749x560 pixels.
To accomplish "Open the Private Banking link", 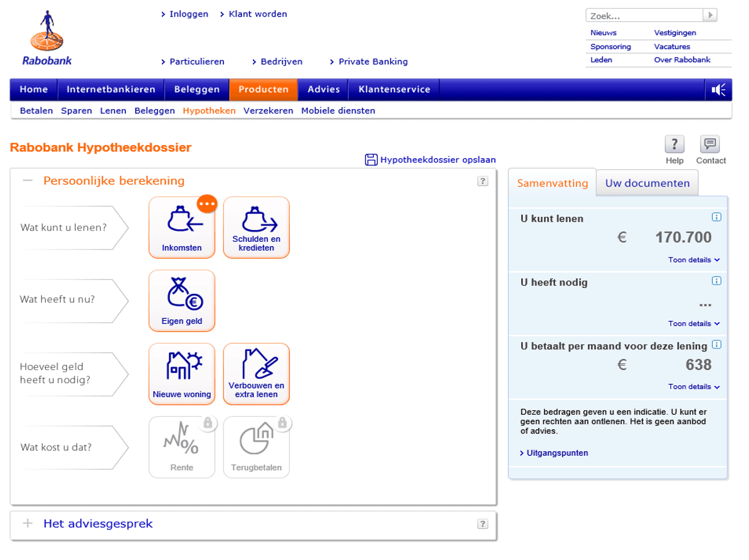I will tap(373, 62).
